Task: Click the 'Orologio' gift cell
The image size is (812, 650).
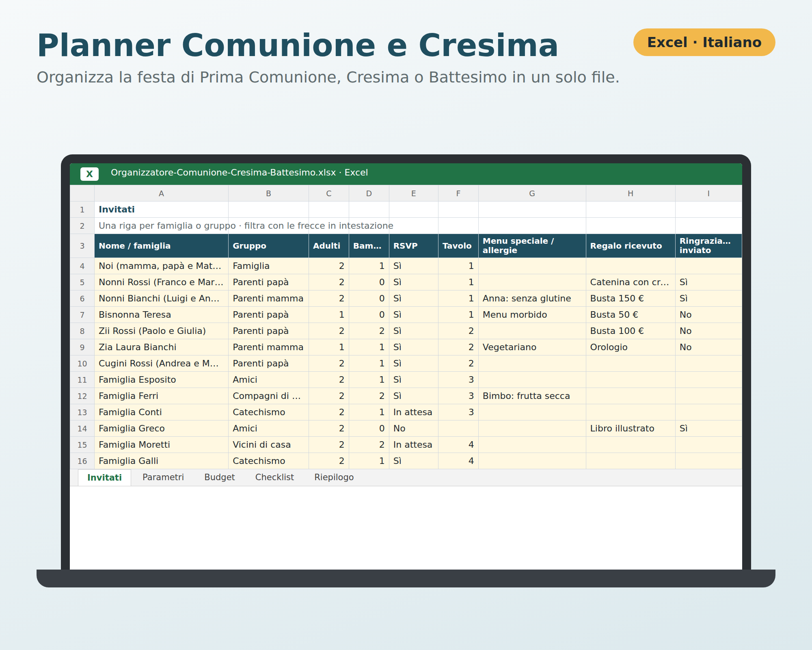Action: [631, 347]
